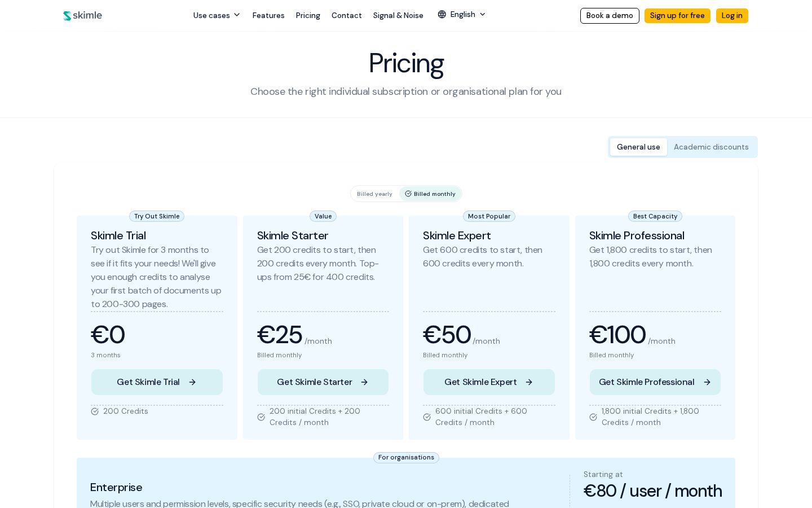
Task: Click Sign up for free button
Action: [x=677, y=16]
